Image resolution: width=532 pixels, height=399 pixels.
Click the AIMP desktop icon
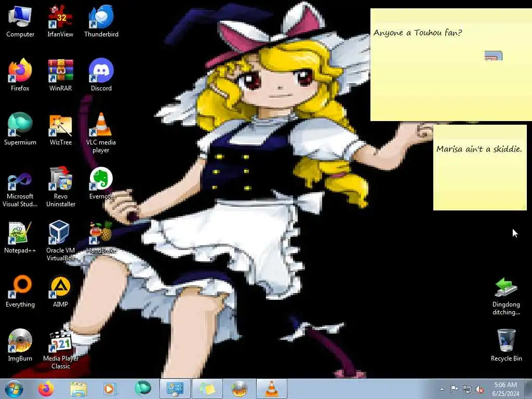pyautogui.click(x=60, y=291)
